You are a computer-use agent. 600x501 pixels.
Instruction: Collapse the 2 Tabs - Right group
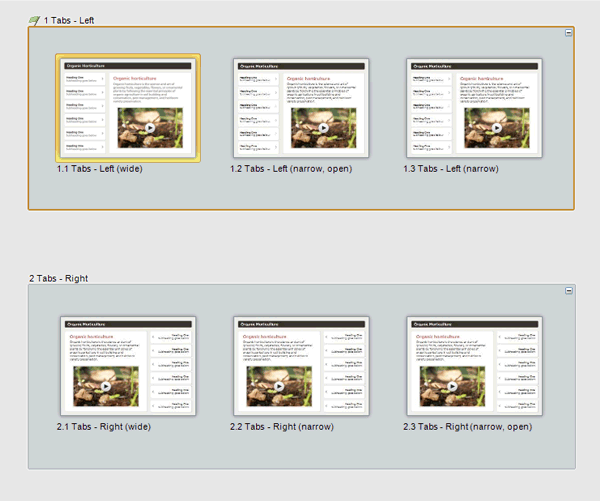[569, 291]
